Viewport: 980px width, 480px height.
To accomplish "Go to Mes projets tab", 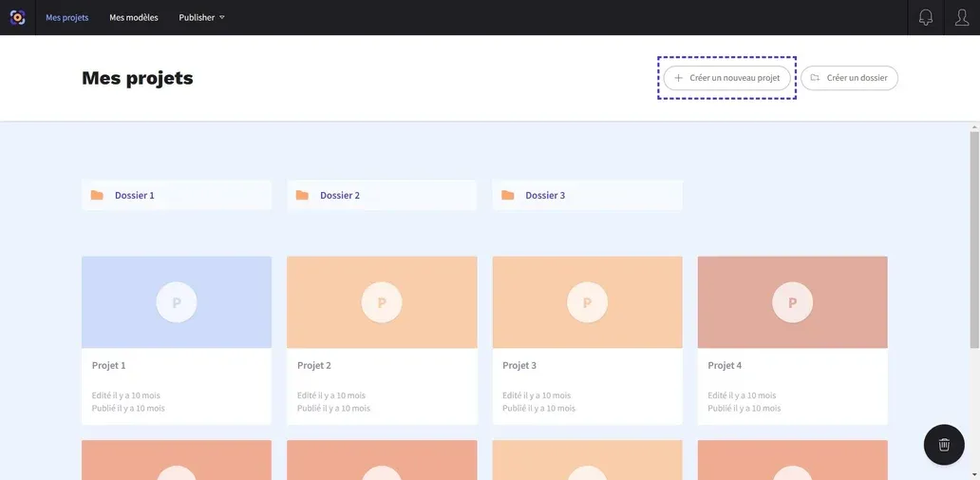I will [x=66, y=17].
